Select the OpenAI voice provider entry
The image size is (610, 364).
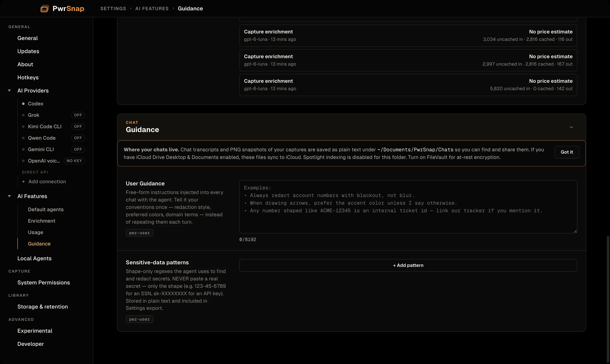(44, 161)
